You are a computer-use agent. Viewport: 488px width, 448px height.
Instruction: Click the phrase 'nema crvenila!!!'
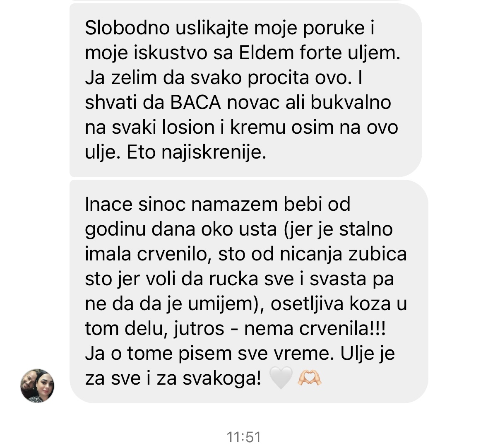click(315, 328)
